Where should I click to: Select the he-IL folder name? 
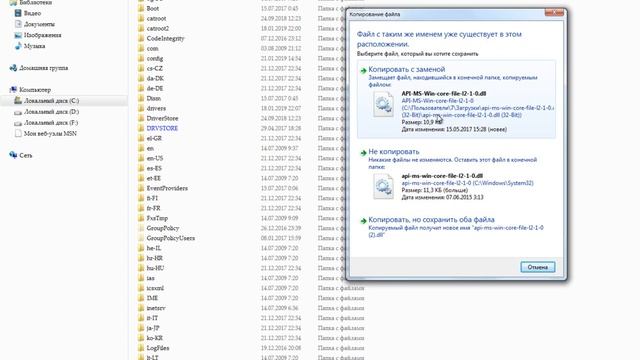coord(153,248)
